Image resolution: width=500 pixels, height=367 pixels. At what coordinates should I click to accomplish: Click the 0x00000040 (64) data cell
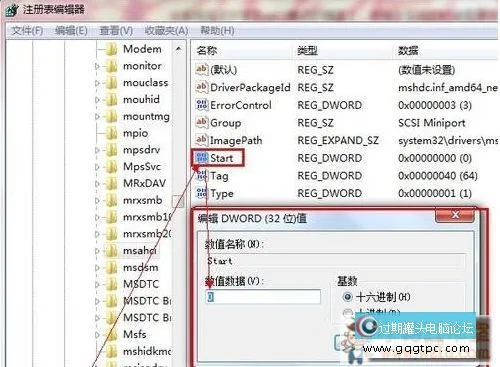pos(438,176)
